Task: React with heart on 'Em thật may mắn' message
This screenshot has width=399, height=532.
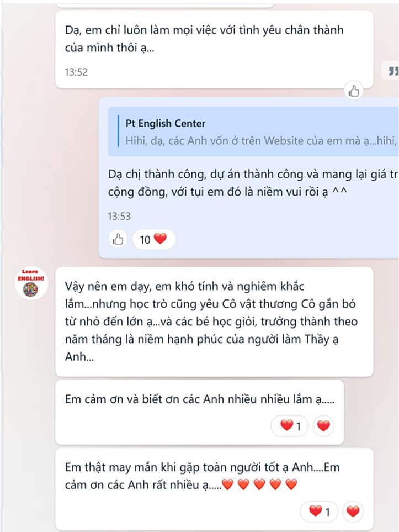Action: (x=353, y=512)
